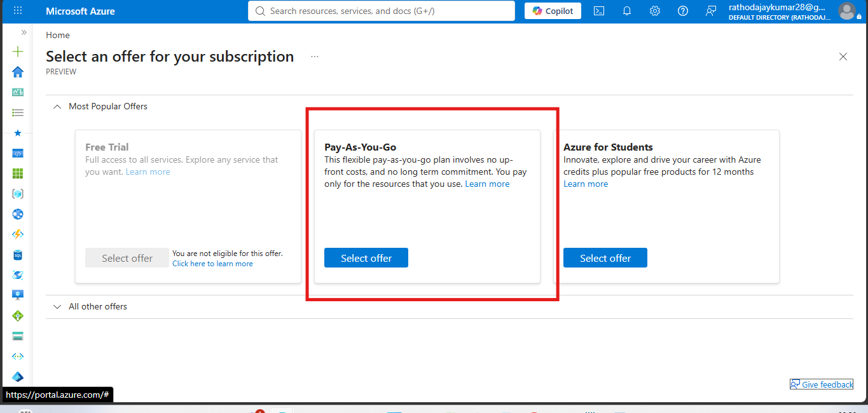Open Help question mark icon

[x=683, y=11]
